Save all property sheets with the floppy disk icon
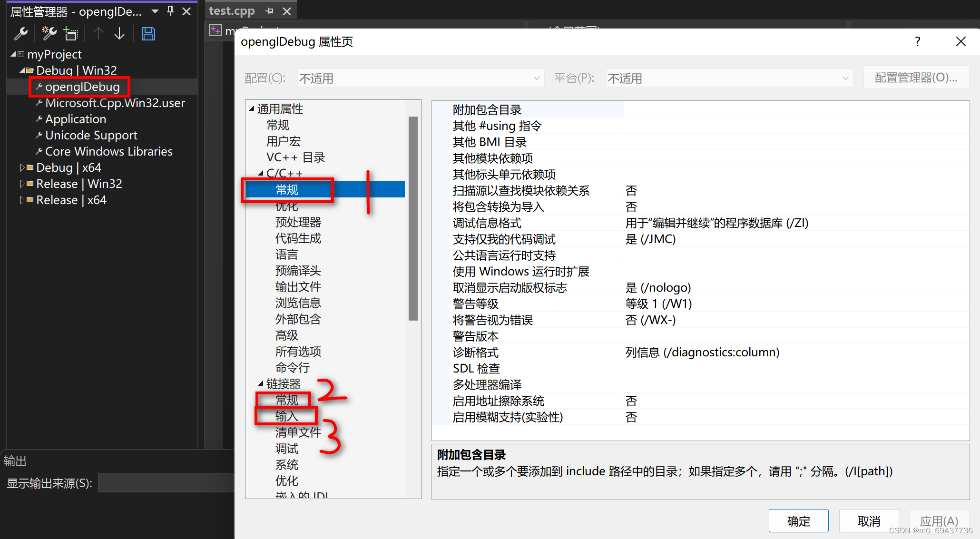 pyautogui.click(x=148, y=33)
